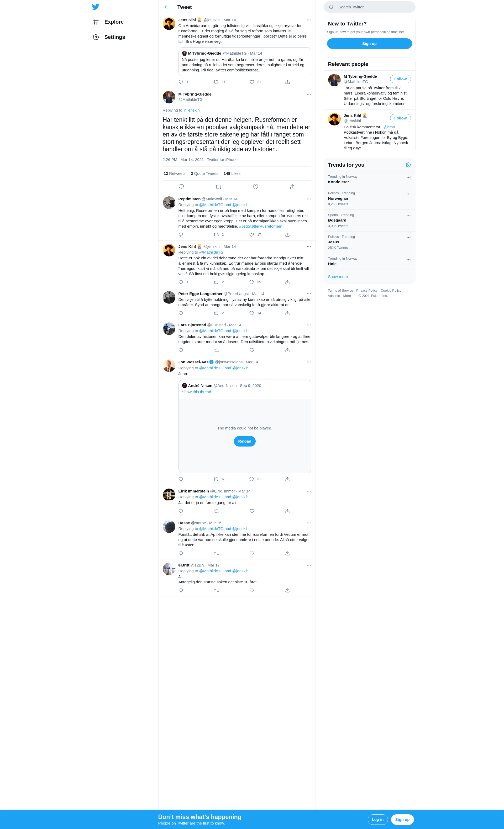
Task: Open more menu on Peptimisten's reply
Action: [x=309, y=199]
